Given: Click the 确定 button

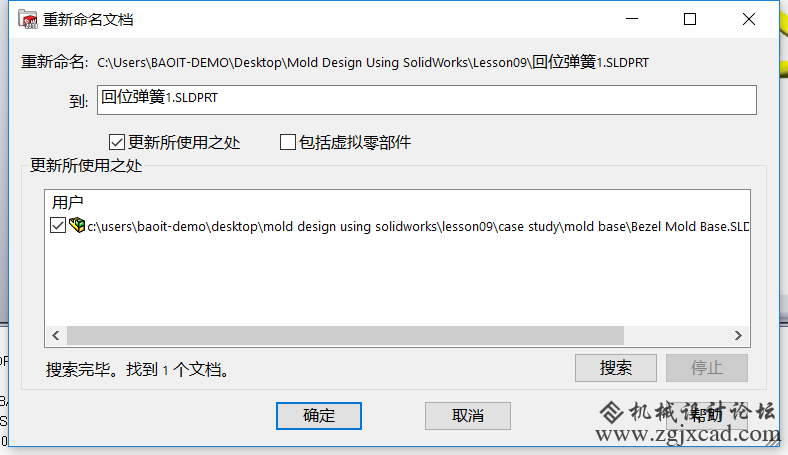Looking at the screenshot, I should coord(319,416).
